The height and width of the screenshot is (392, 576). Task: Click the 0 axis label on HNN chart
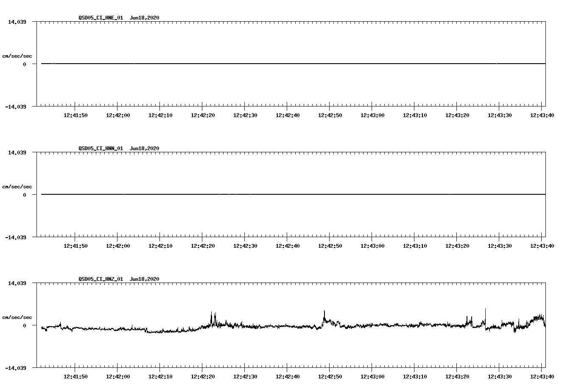pos(25,195)
